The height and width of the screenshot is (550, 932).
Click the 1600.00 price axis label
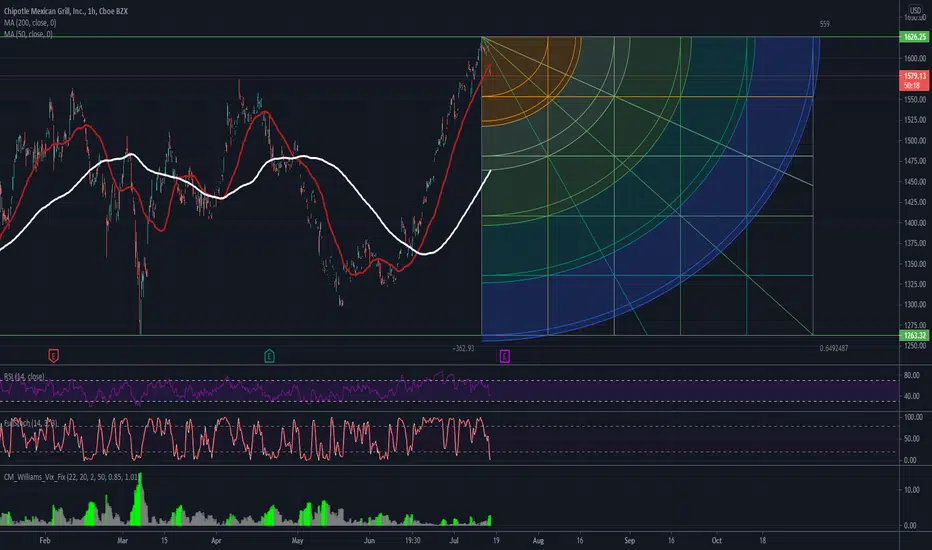tap(915, 58)
